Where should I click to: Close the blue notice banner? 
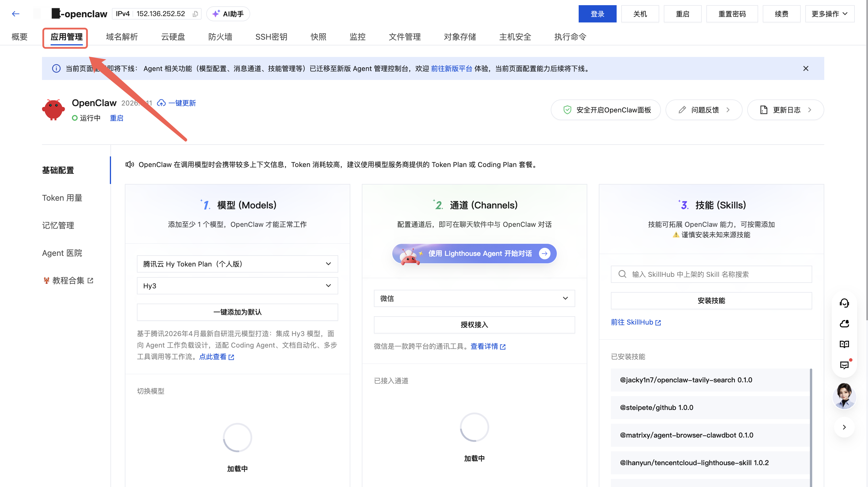click(806, 68)
